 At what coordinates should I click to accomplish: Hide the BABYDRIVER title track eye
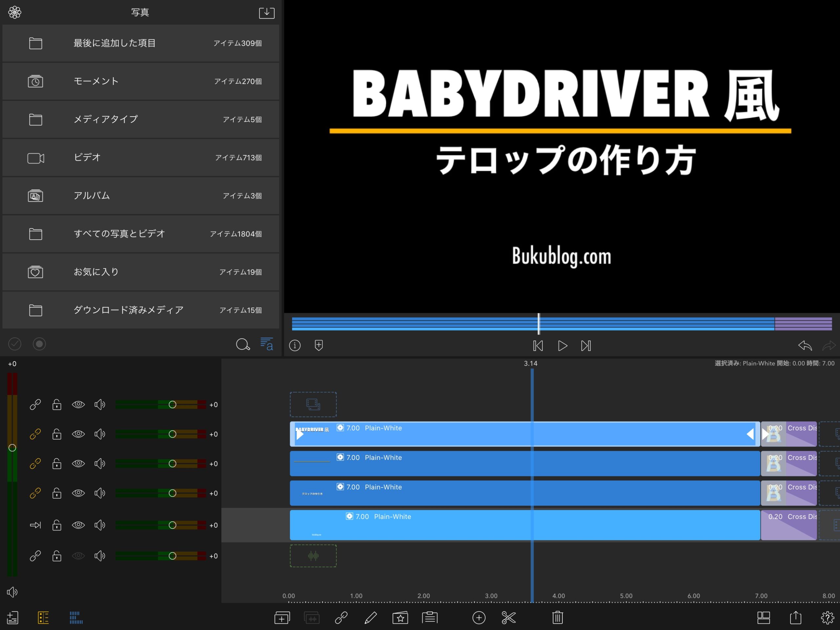78,434
